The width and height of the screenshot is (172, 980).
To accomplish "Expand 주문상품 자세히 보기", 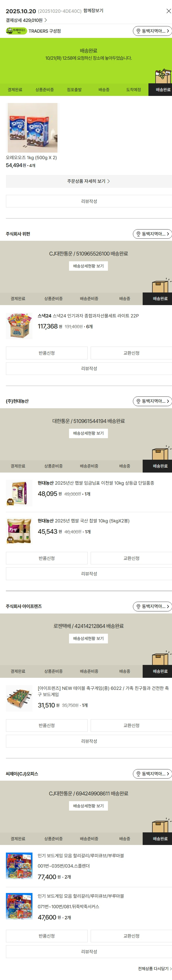I will tap(89, 181).
